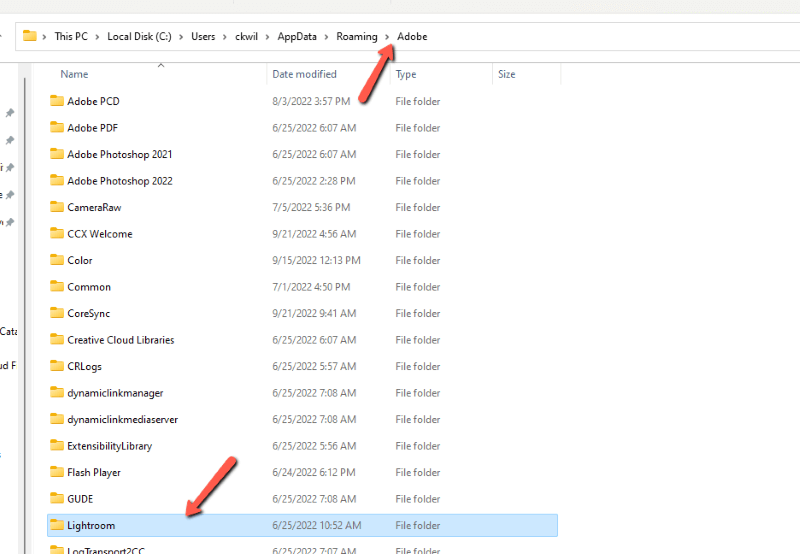800x554 pixels.
Task: Select the Adobe PDF folder name
Action: tap(92, 128)
